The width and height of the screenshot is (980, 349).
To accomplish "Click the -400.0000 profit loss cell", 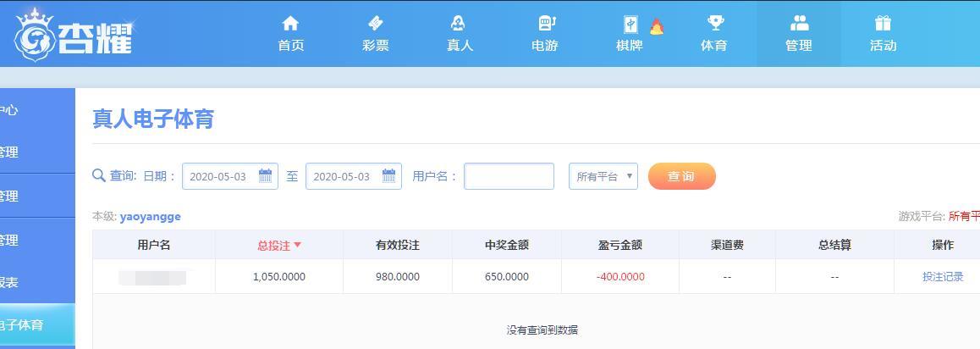I will pyautogui.click(x=620, y=276).
